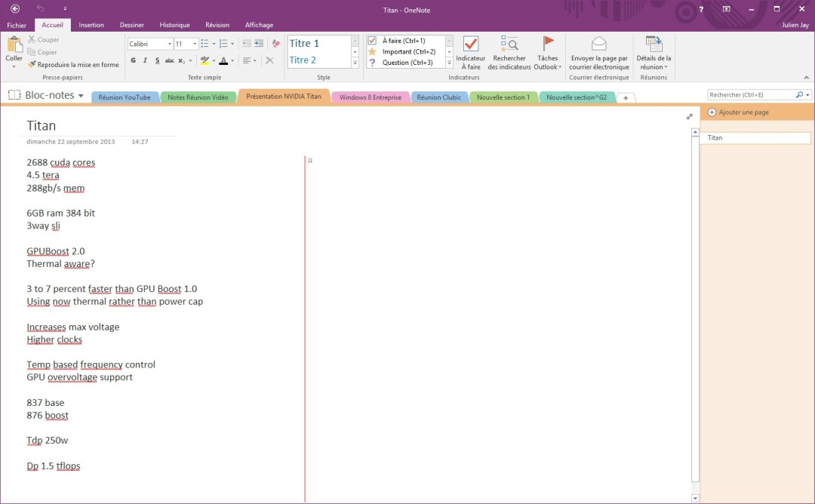815x504 pixels.
Task: Select the clear formatting X icon
Action: (269, 60)
